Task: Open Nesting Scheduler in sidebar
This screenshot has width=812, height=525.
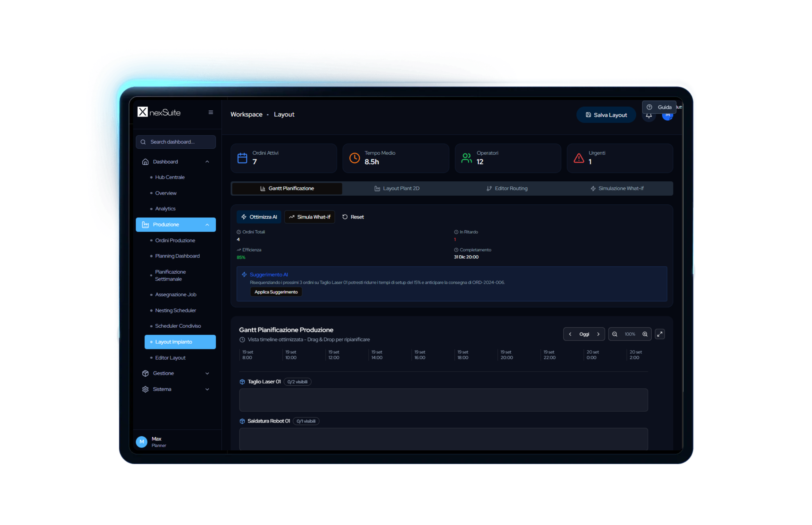Action: (175, 311)
